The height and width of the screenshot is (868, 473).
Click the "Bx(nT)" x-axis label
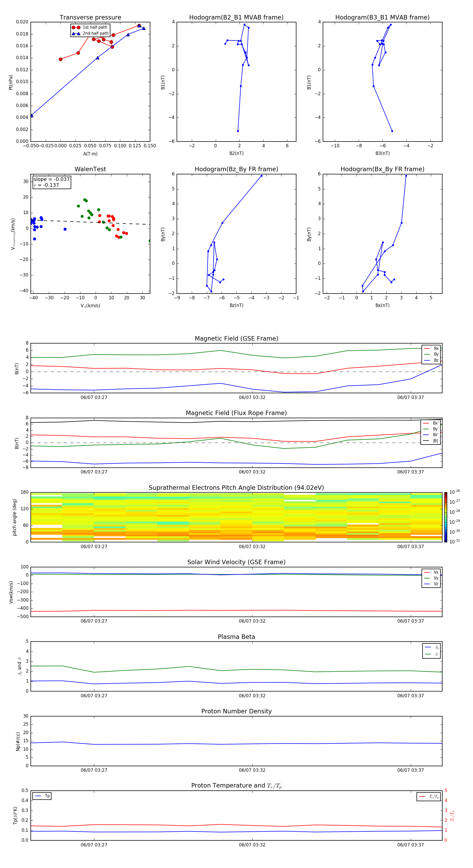click(382, 305)
